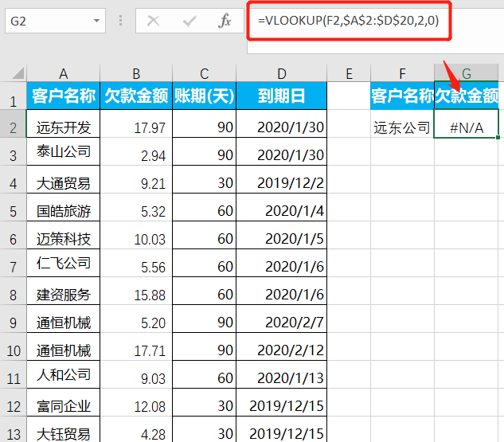Select cell 仁飞公司
The image size is (504, 442).
[64, 263]
